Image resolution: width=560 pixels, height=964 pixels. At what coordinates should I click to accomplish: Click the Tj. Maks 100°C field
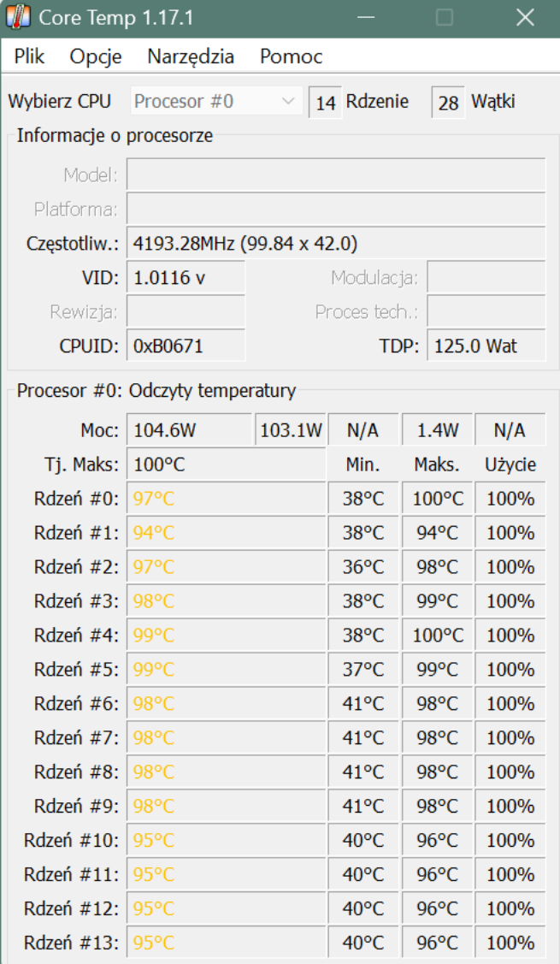coord(227,464)
